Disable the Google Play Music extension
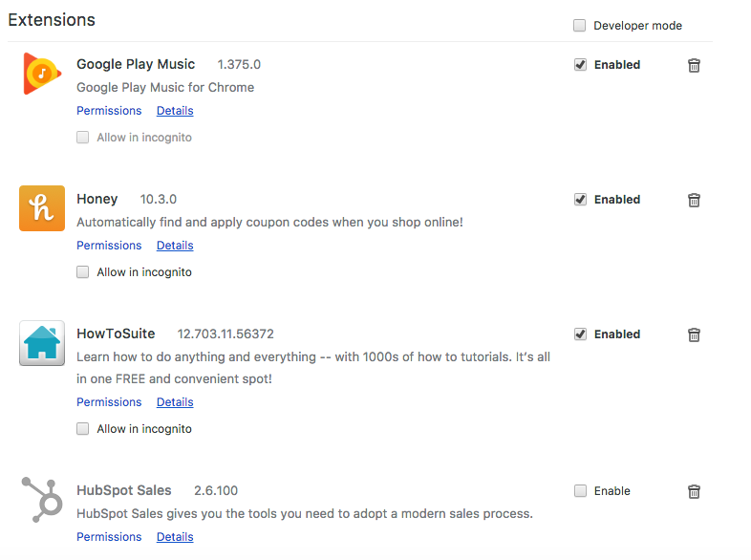The width and height of the screenshot is (751, 560). tap(580, 65)
